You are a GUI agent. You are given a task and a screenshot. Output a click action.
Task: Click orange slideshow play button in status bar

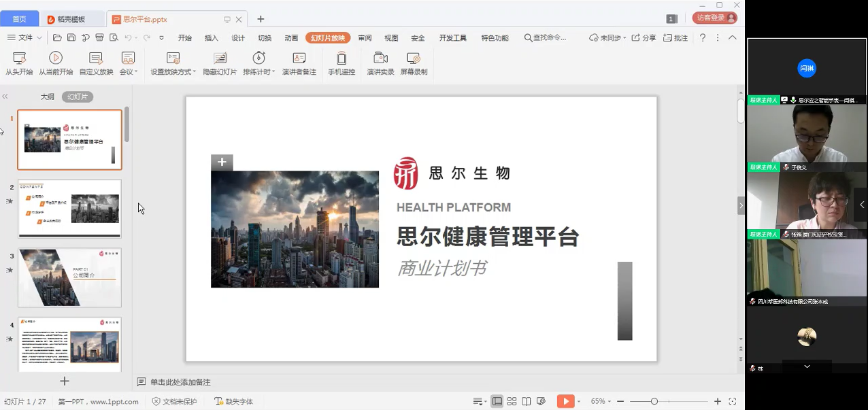point(565,401)
